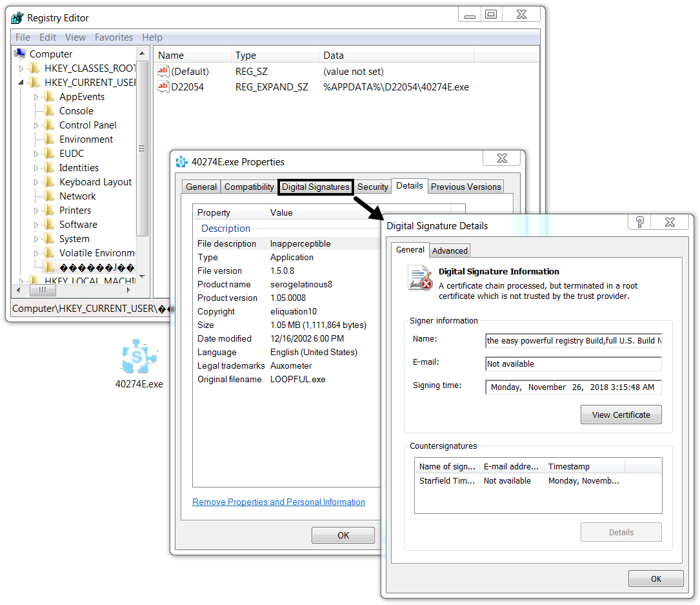
Task: Click the Keyboard Layout folder icon
Action: (49, 182)
